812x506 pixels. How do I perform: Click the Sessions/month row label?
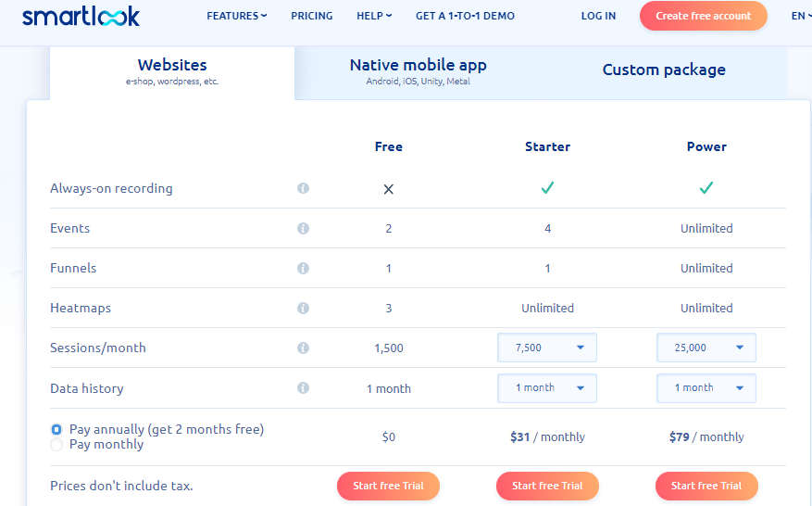[x=98, y=348]
